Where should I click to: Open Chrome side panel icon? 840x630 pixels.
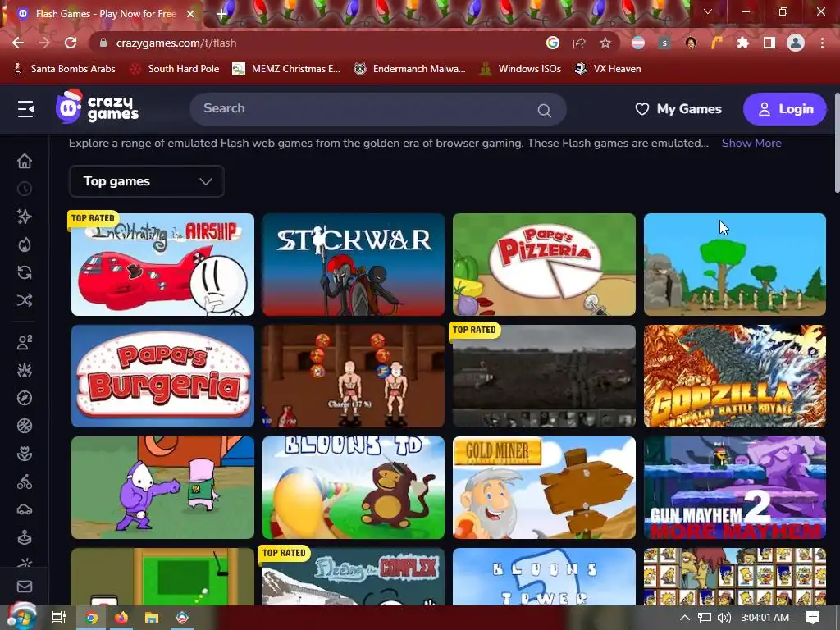pyautogui.click(x=769, y=43)
